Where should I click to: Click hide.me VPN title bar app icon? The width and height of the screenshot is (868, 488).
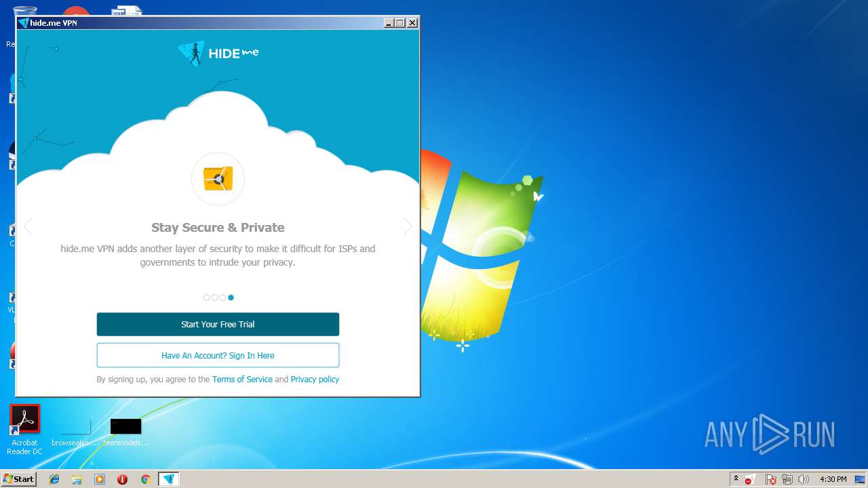(24, 23)
